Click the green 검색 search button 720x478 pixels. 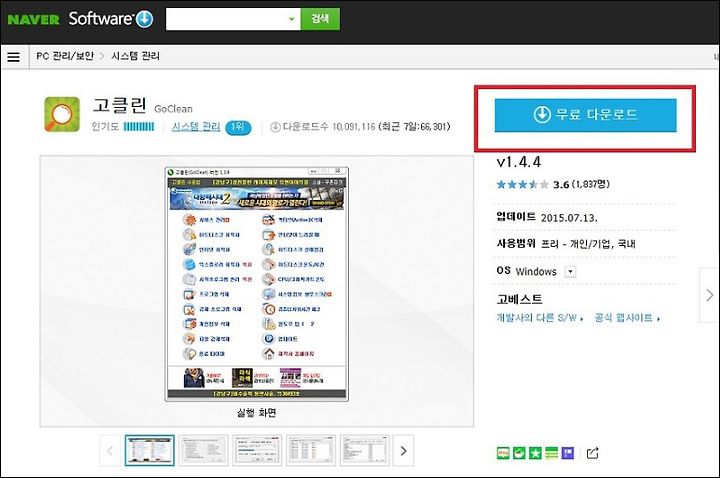pos(321,19)
